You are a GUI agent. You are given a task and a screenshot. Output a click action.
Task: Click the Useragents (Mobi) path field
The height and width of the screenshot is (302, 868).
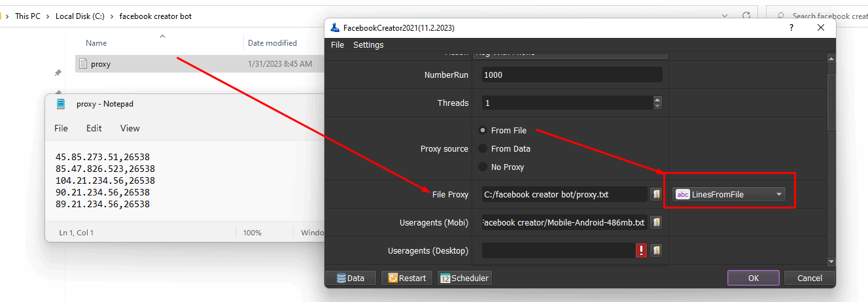pos(564,223)
